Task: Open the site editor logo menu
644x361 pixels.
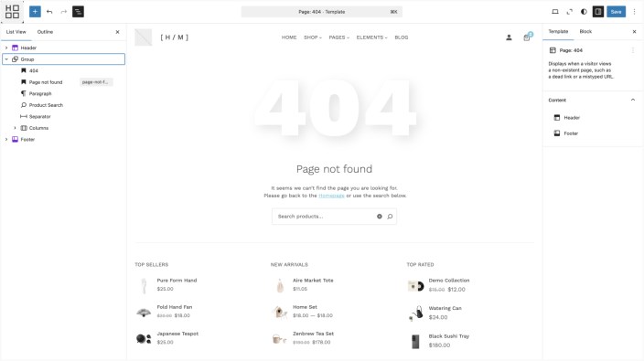Action: [12, 12]
